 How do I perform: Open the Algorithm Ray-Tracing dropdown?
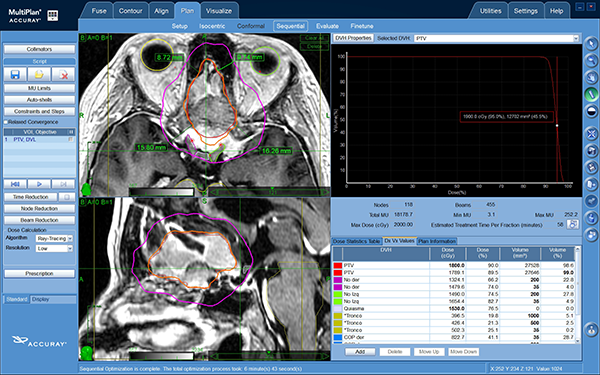pyautogui.click(x=54, y=238)
